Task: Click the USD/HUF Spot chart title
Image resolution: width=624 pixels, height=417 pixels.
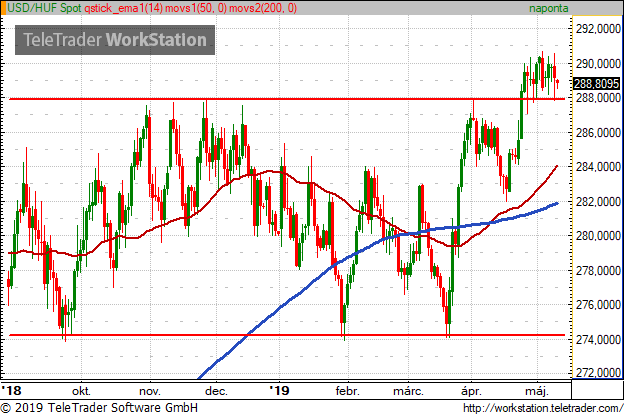Action: click(x=45, y=8)
